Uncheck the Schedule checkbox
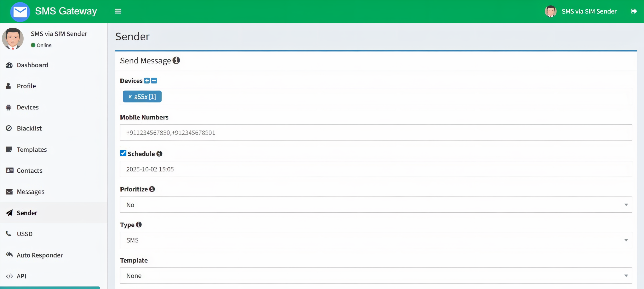644x289 pixels. [123, 153]
